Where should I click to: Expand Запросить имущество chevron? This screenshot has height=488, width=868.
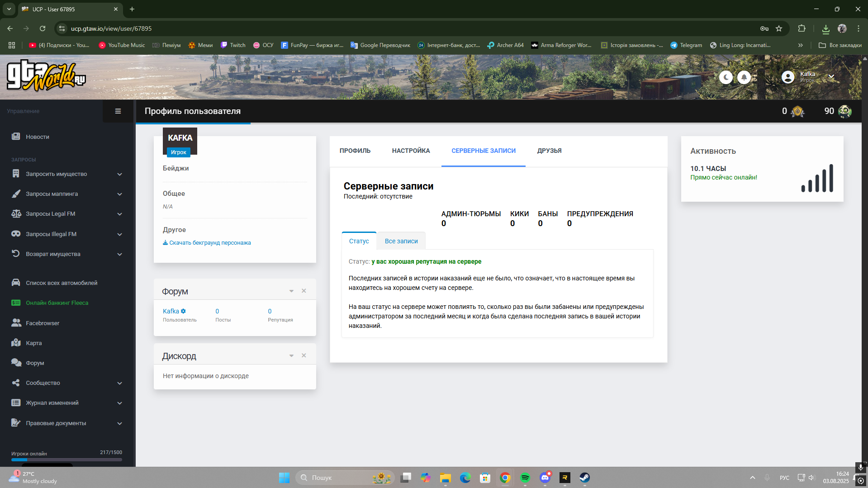pyautogui.click(x=120, y=174)
